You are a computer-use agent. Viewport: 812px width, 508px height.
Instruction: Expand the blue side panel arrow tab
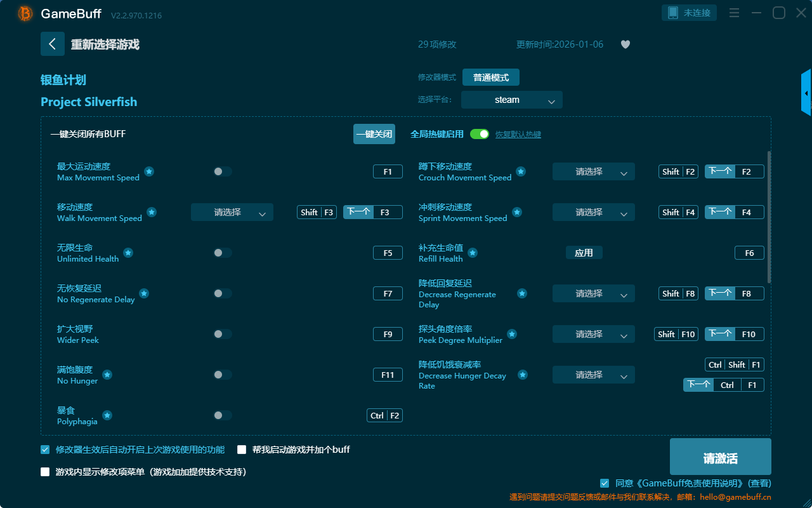click(x=806, y=93)
